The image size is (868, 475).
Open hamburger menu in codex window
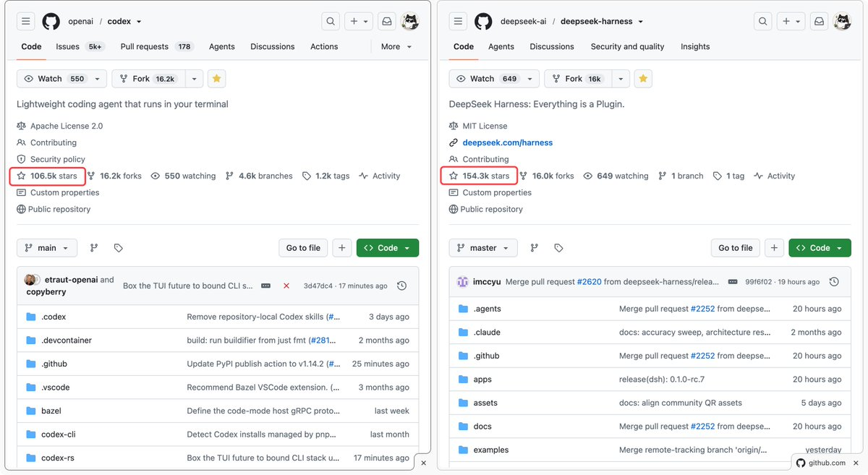pyautogui.click(x=26, y=22)
